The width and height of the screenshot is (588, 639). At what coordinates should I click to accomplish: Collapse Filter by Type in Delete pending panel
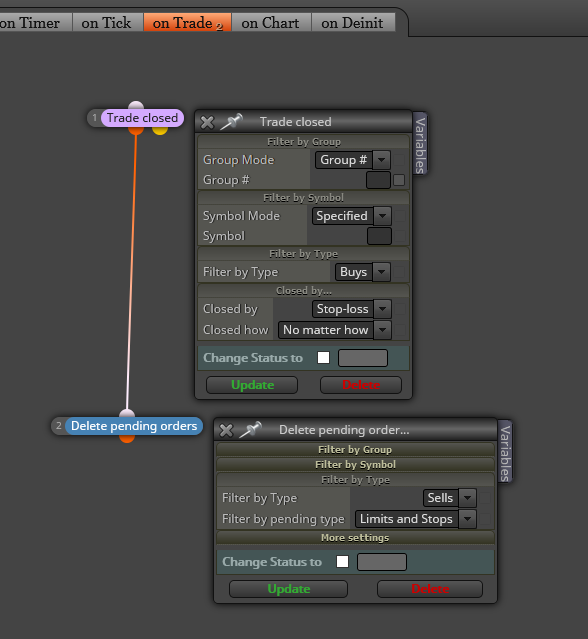point(355,480)
